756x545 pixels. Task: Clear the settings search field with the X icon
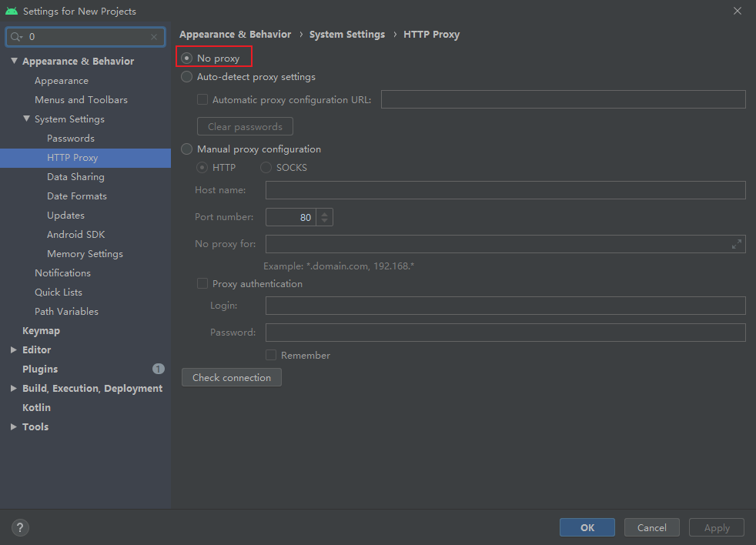tap(154, 37)
